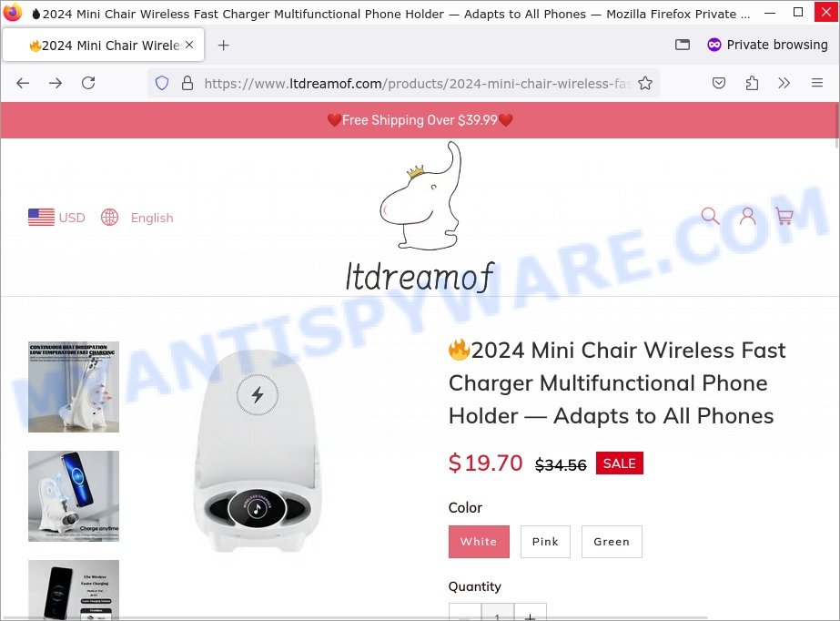Open the account profile icon
The width and height of the screenshot is (840, 621).
747,216
